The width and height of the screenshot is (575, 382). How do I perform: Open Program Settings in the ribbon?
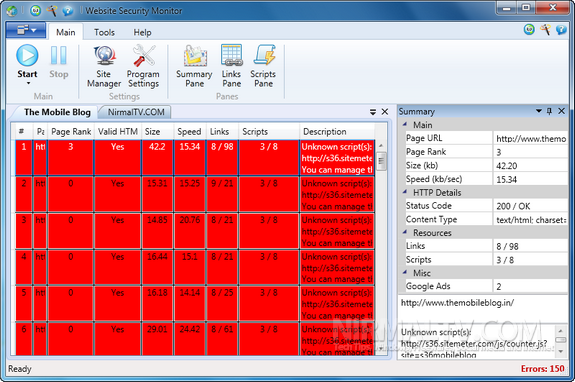pyautogui.click(x=143, y=66)
